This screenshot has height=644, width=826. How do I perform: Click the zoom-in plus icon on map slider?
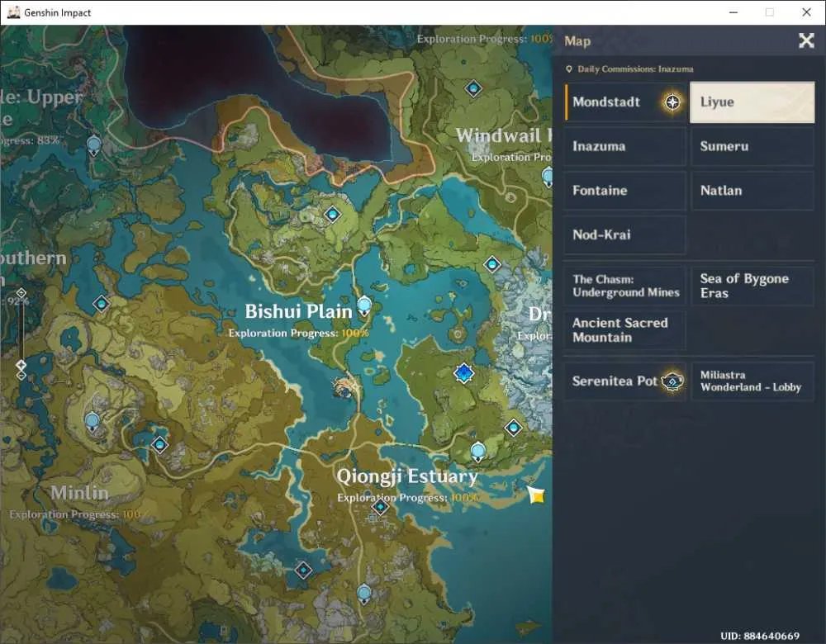click(x=21, y=293)
